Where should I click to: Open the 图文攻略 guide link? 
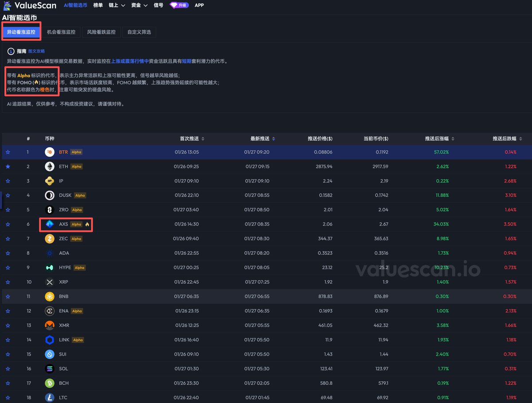[36, 51]
